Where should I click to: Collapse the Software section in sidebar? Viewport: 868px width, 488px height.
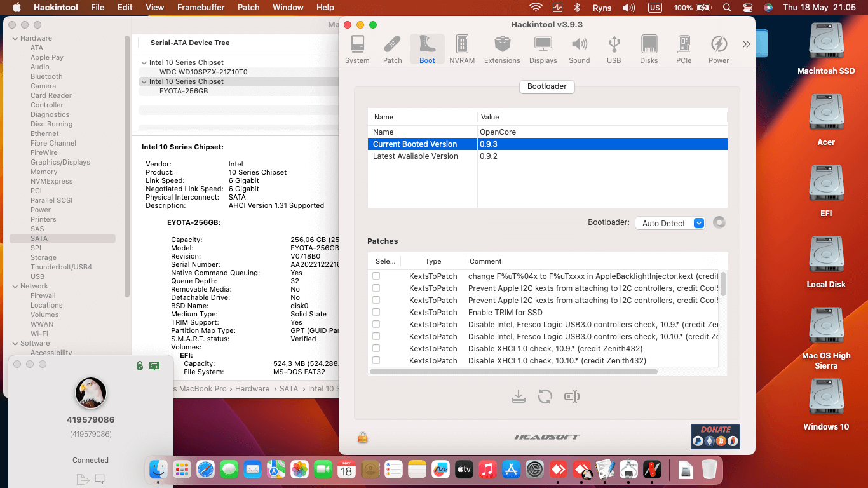pyautogui.click(x=15, y=343)
